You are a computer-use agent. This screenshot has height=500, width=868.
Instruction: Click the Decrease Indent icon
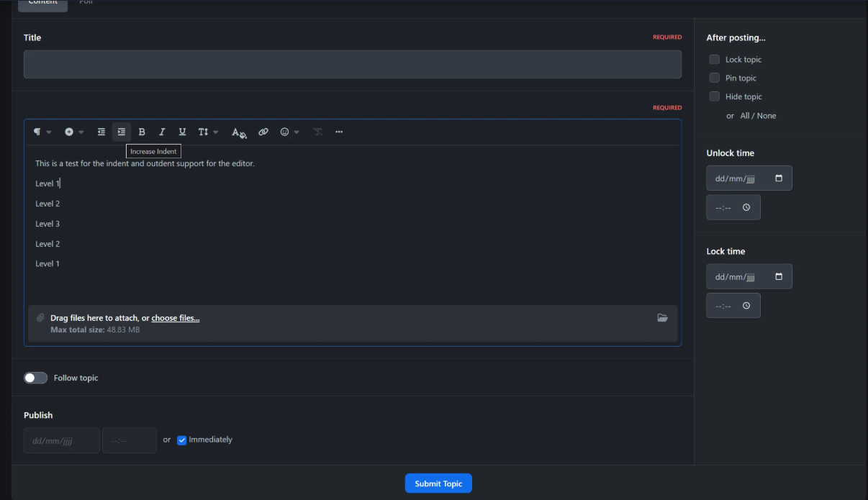tap(101, 132)
